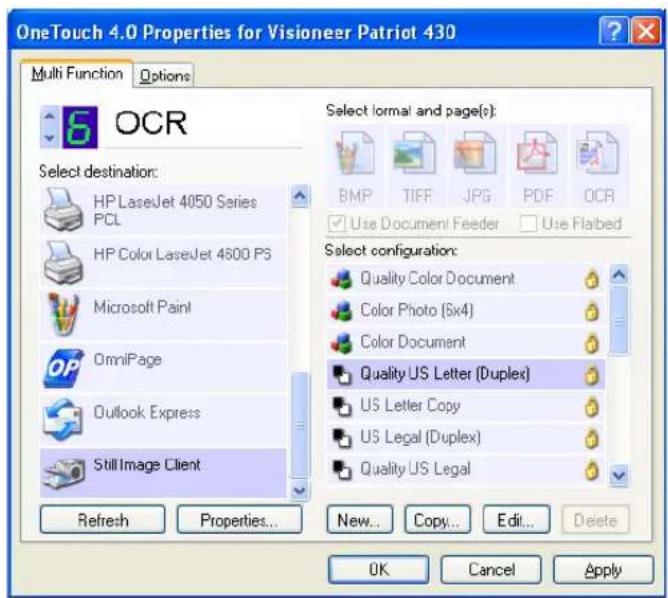Open the help question mark button

click(x=613, y=31)
